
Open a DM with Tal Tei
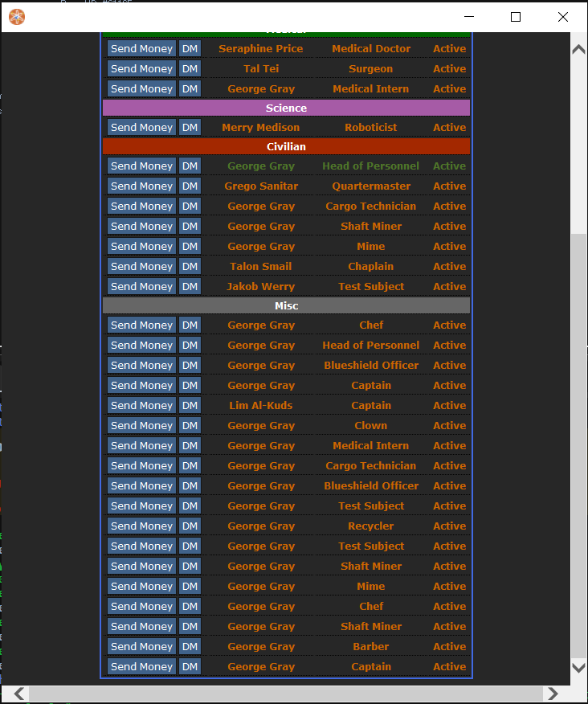[190, 69]
